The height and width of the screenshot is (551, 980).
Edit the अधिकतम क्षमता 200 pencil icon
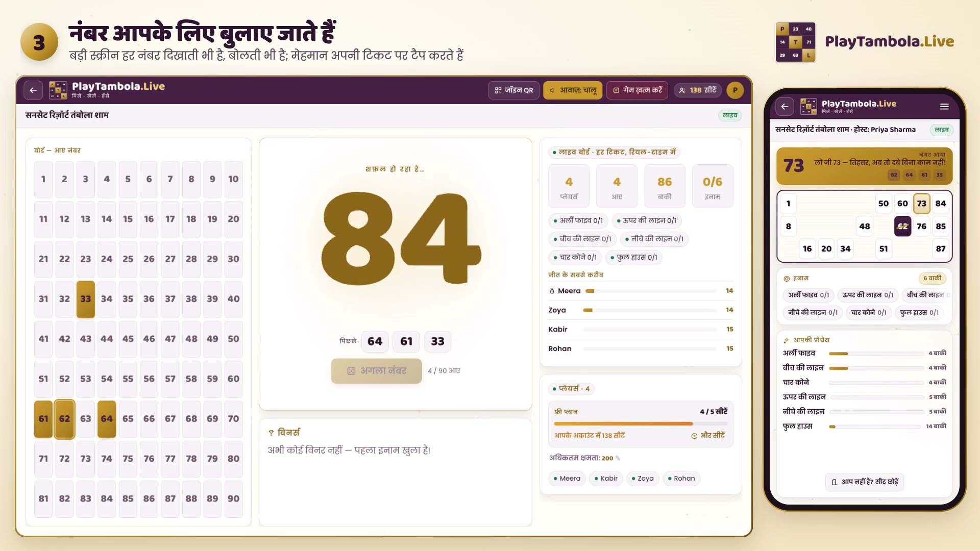pos(618,458)
